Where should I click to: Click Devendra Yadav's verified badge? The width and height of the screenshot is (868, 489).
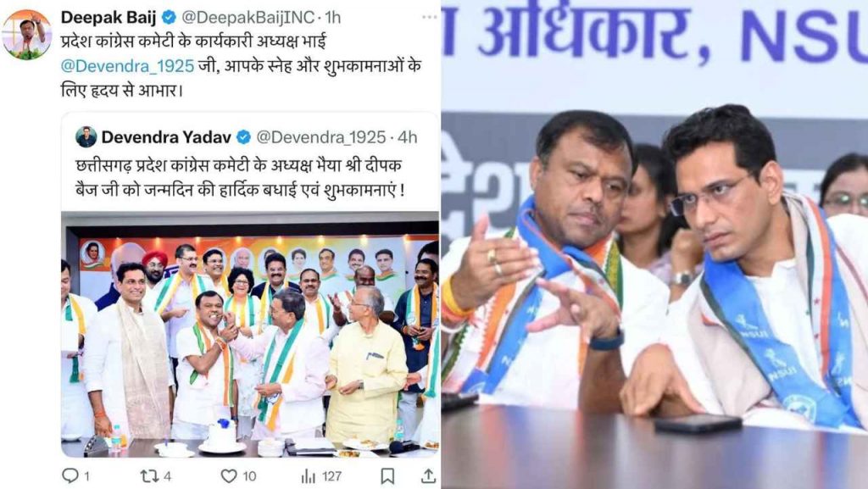tap(243, 136)
